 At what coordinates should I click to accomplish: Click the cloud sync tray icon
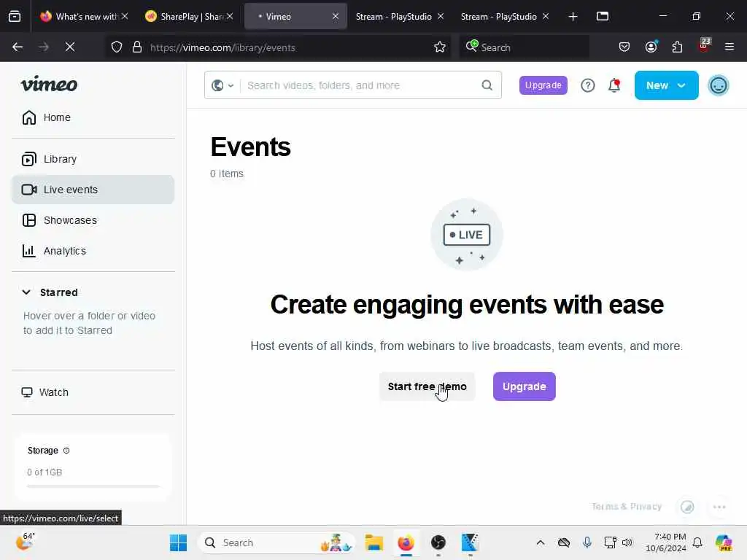point(564,542)
